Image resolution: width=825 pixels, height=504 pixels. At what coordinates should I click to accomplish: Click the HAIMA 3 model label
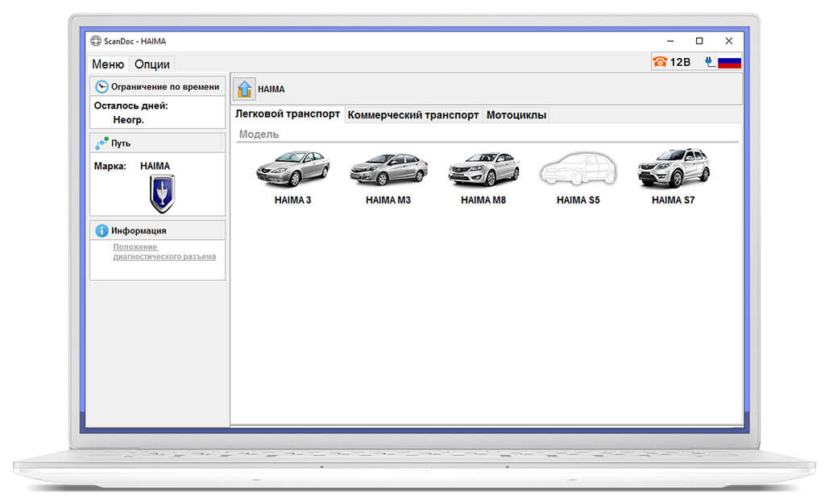(x=292, y=200)
